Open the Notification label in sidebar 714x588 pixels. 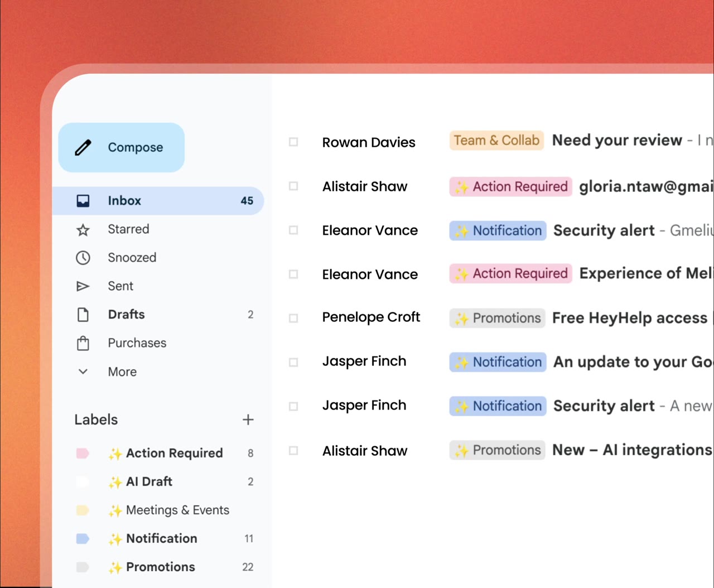(162, 538)
